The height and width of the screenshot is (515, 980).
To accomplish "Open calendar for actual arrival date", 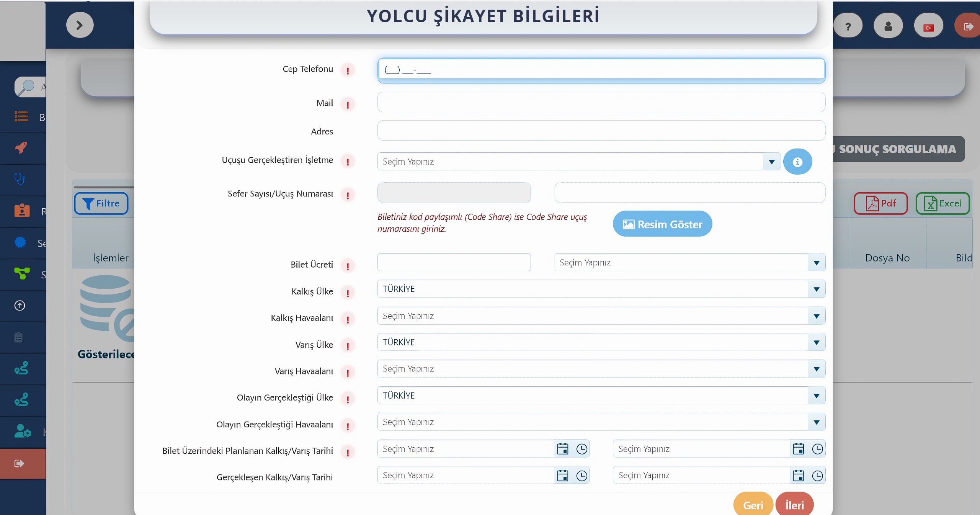I will coord(798,476).
